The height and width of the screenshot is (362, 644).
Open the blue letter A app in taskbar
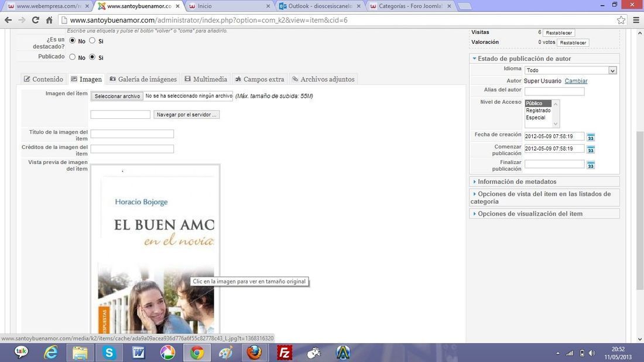click(343, 353)
